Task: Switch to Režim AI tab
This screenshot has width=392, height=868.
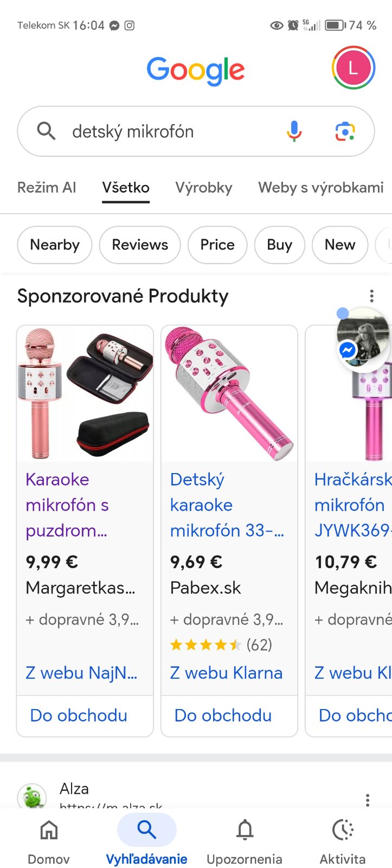Action: pyautogui.click(x=47, y=188)
